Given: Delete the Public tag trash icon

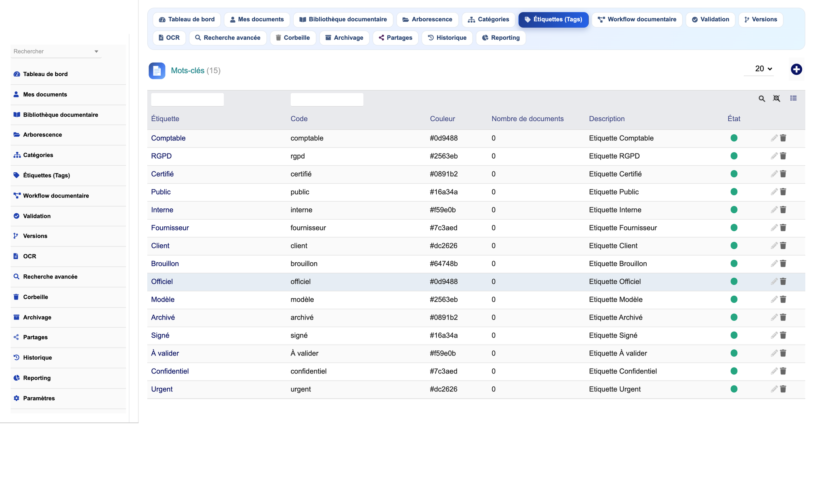Looking at the screenshot, I should tap(783, 192).
